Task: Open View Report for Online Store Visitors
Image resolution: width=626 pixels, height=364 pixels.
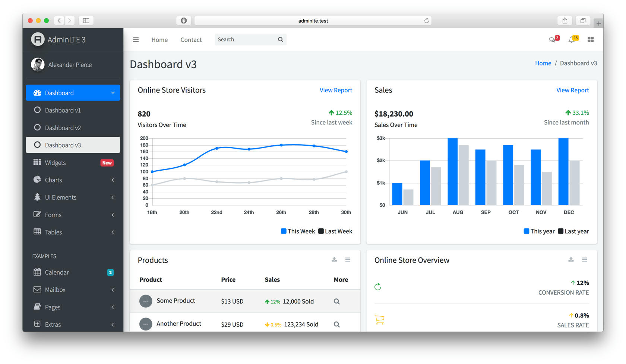Action: [335, 90]
